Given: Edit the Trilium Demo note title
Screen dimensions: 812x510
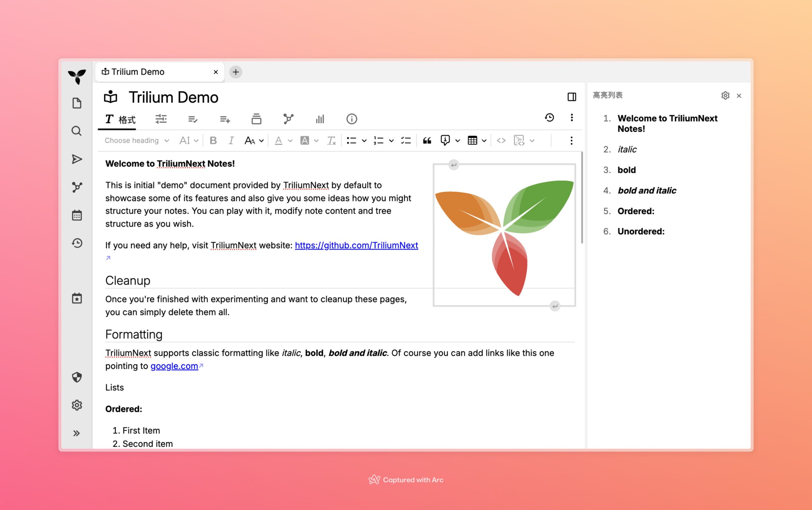Looking at the screenshot, I should click(174, 97).
